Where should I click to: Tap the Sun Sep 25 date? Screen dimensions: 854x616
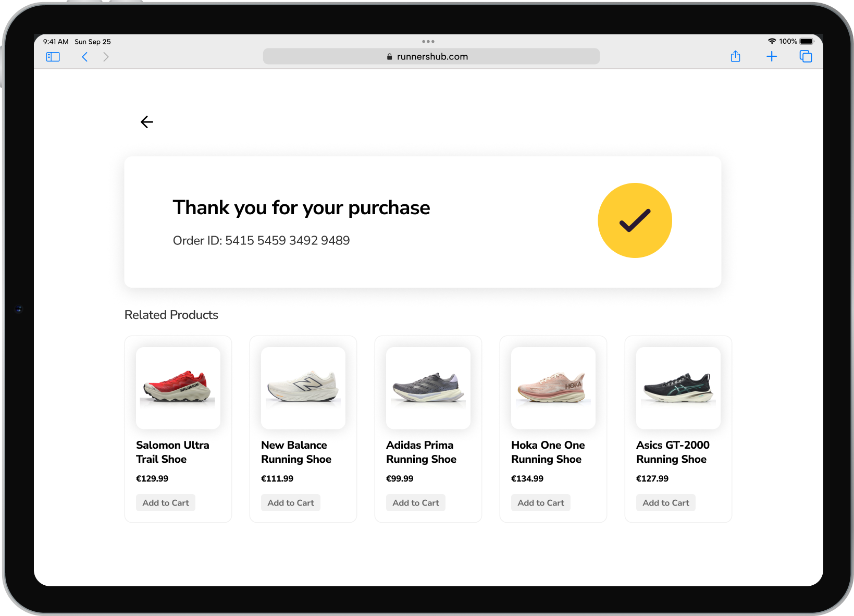coord(93,42)
